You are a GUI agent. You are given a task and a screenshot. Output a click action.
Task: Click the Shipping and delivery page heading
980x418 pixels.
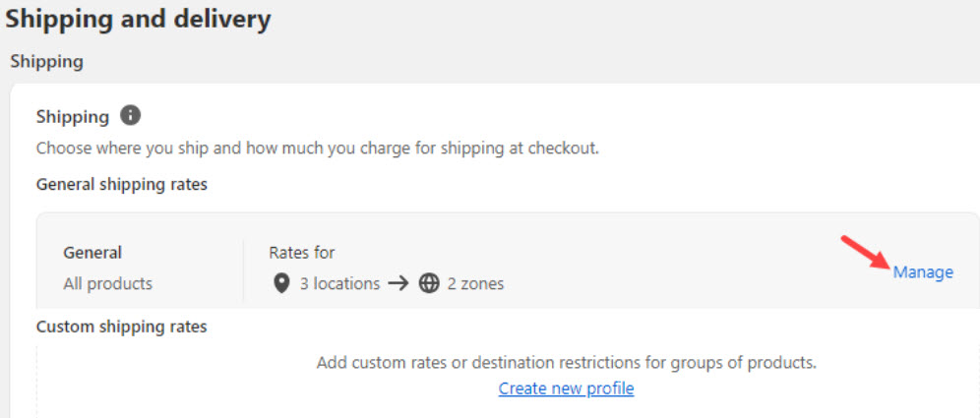[138, 20]
